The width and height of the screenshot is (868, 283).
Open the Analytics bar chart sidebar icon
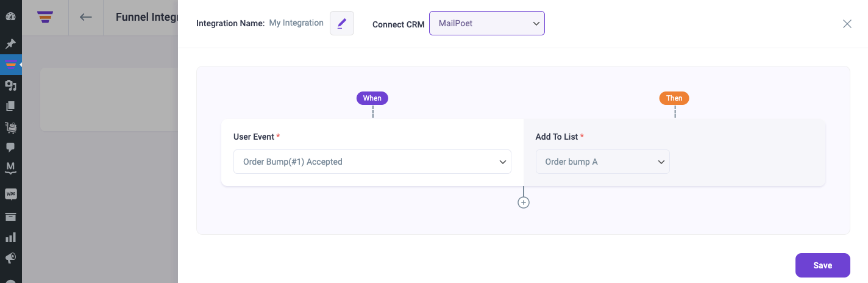pos(10,237)
